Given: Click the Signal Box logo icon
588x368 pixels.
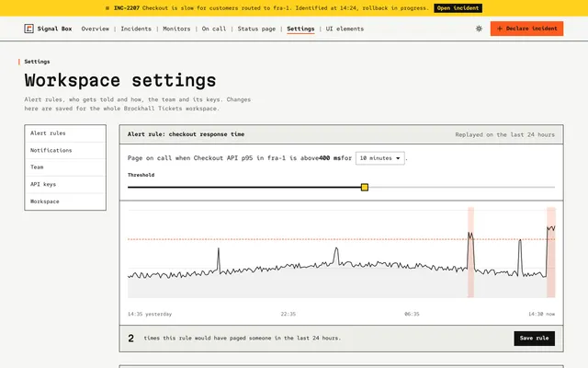Looking at the screenshot, I should [28, 29].
